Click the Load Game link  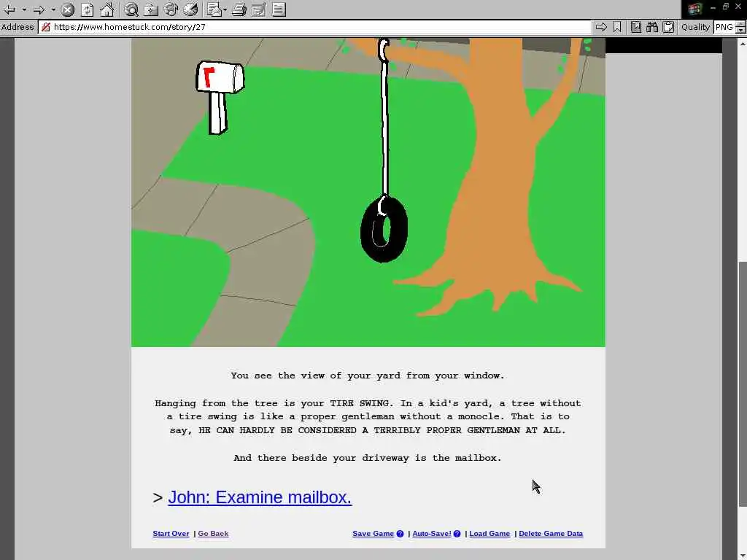[x=489, y=533]
